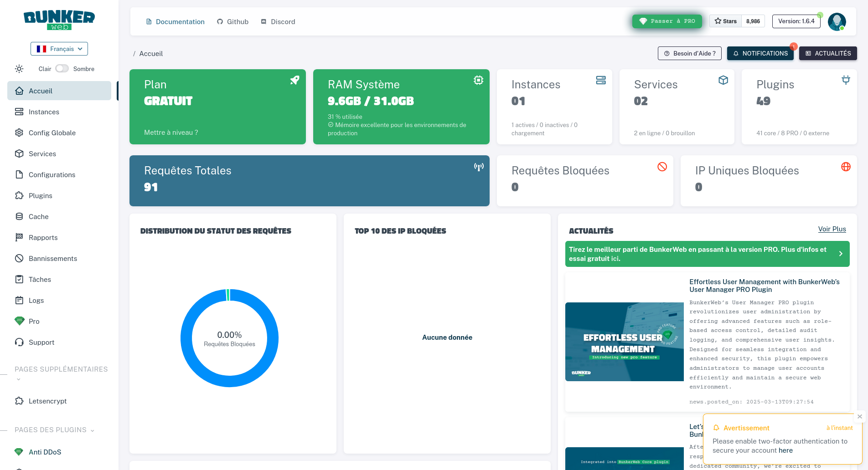Open the Français language dropdown
This screenshot has height=470, width=868.
click(x=59, y=49)
